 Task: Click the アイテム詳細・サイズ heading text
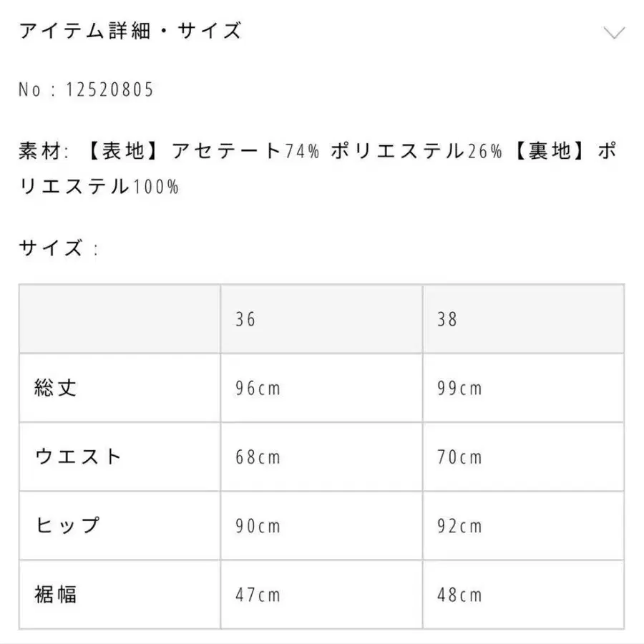(x=130, y=31)
